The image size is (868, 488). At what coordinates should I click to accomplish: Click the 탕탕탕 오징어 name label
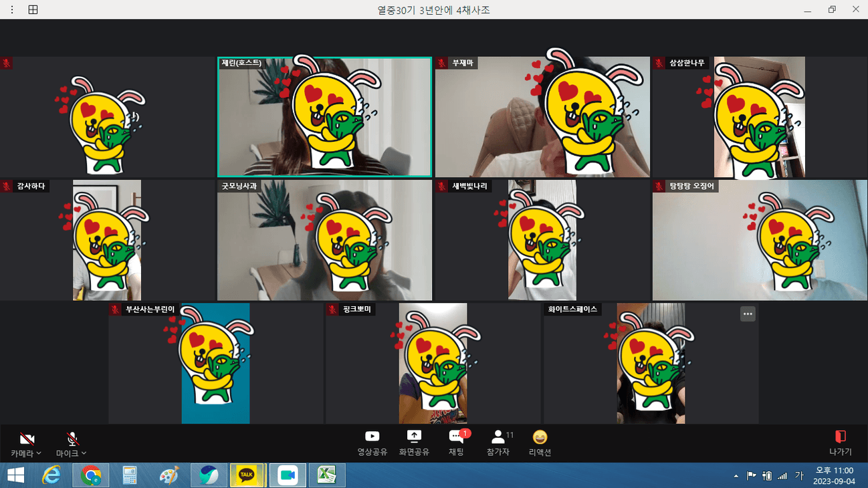click(x=693, y=186)
